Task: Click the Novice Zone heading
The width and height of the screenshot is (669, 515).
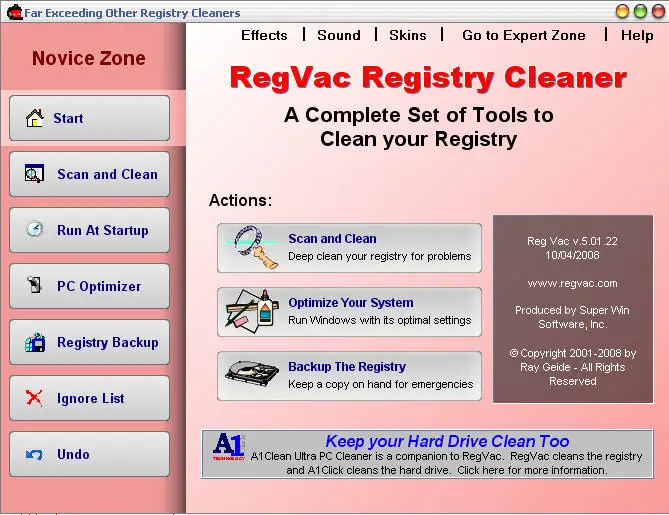Action: [89, 58]
